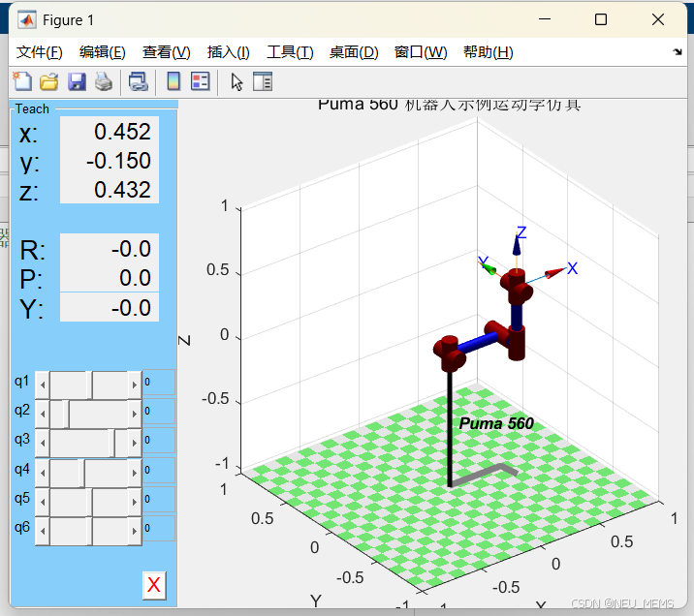
Task: Minimize the Figure 1 window
Action: click(x=545, y=19)
